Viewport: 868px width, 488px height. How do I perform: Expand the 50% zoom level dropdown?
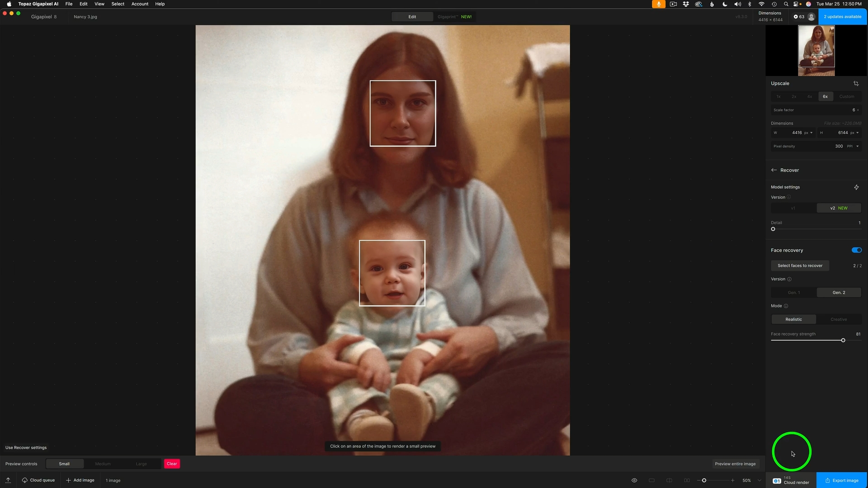click(759, 480)
